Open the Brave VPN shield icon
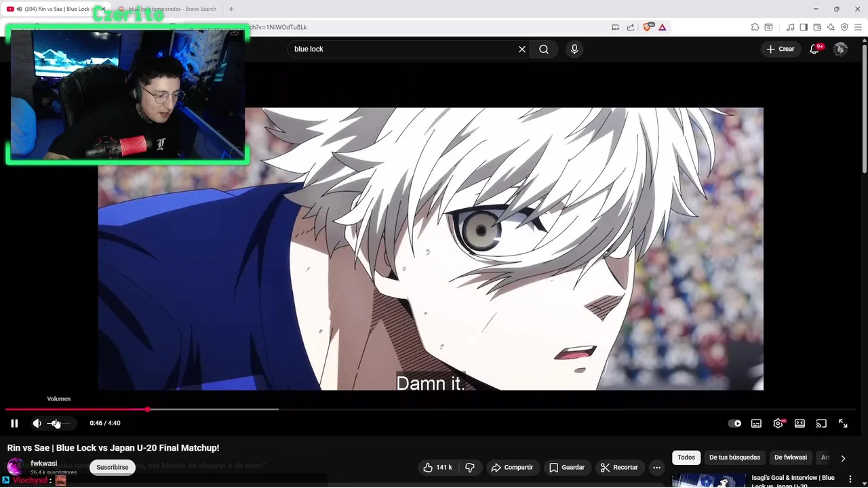Viewport: 868px width, 488px height. (x=844, y=27)
